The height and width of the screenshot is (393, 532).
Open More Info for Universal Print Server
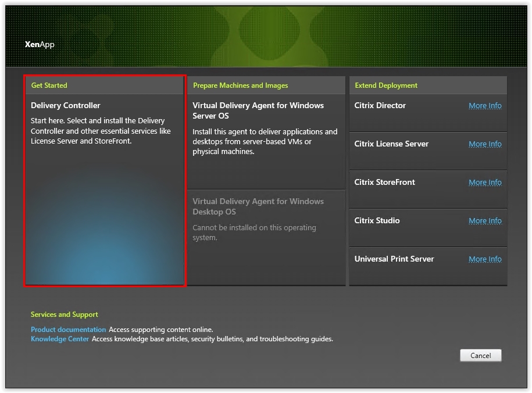[485, 259]
